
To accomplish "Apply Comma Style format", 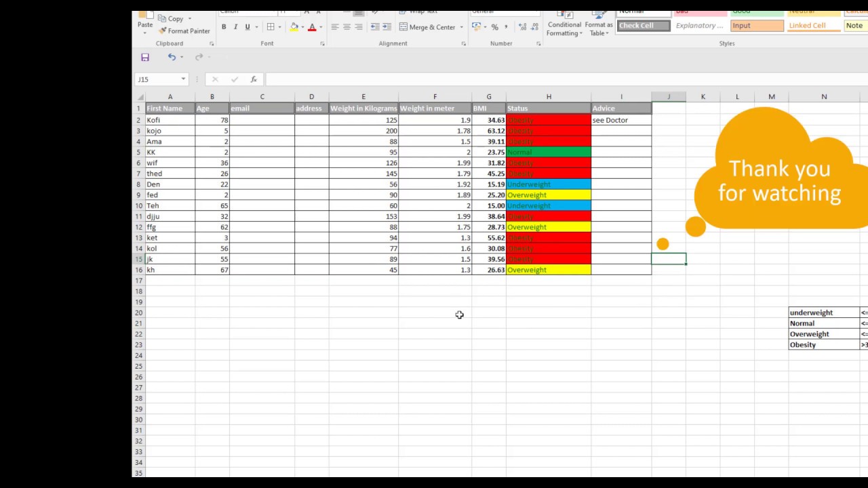I will tap(507, 27).
